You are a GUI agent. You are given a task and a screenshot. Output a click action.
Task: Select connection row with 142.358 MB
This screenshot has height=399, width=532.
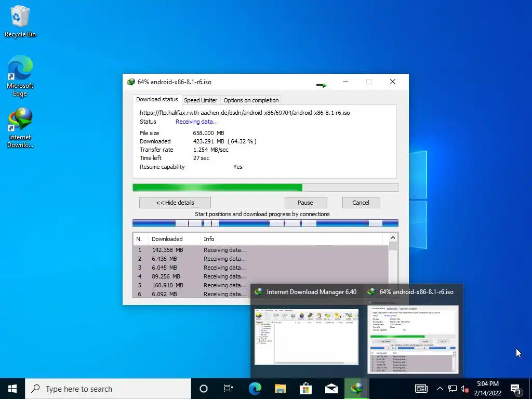[261, 250]
